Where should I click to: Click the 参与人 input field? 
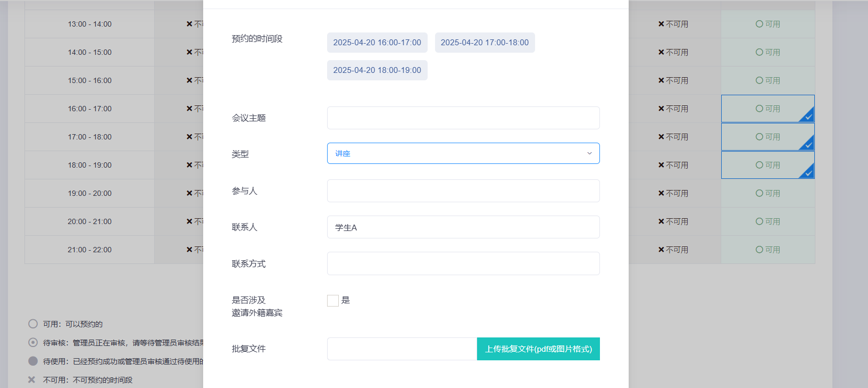tap(463, 191)
